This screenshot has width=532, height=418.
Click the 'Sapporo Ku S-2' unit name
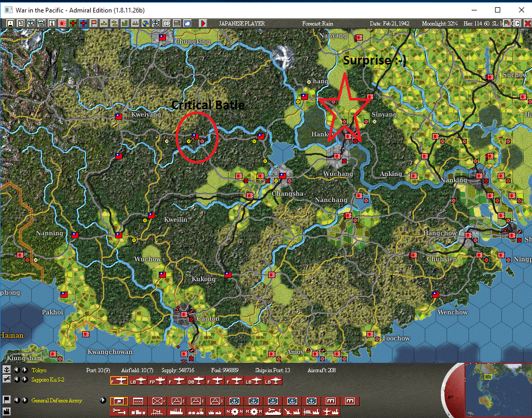coord(48,379)
